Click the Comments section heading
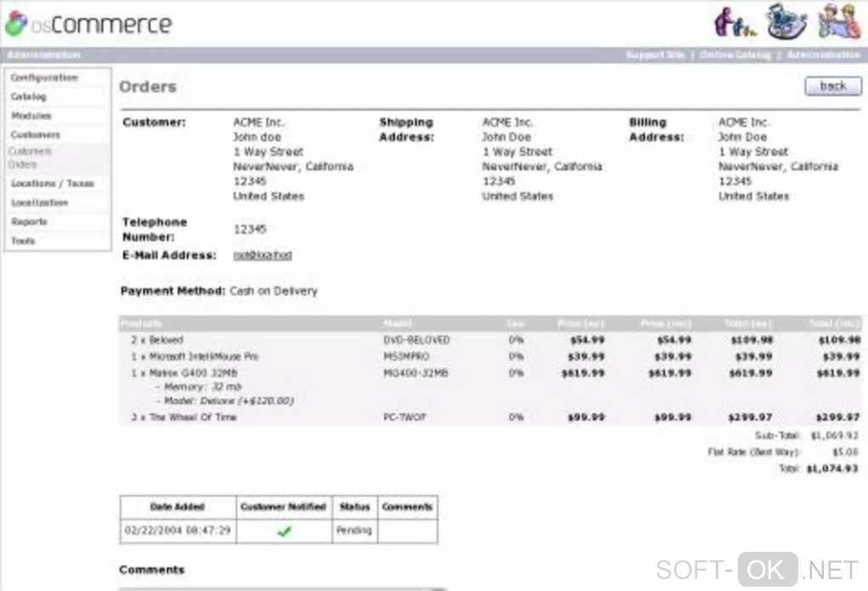This screenshot has width=868, height=591. 151,570
